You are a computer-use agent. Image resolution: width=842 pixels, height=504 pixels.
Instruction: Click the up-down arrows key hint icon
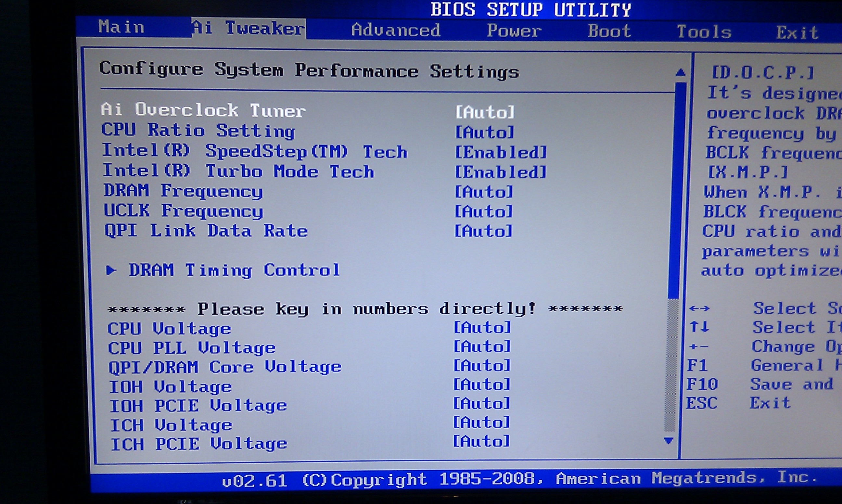699,327
